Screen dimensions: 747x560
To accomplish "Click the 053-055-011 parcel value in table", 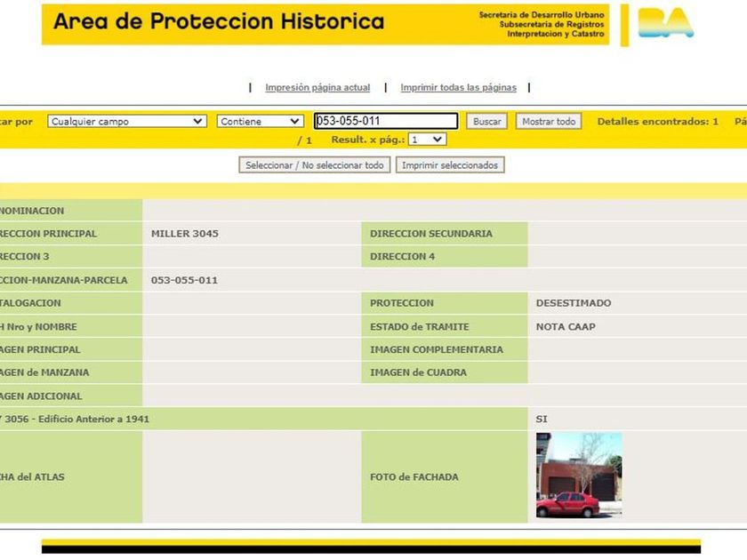I will (x=184, y=280).
